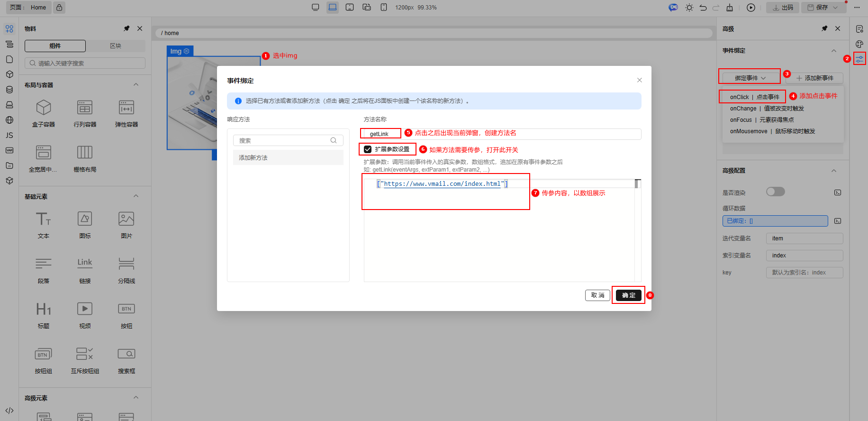Open the 绑定事件 dropdown
Image resolution: width=868 pixels, height=421 pixels.
pyautogui.click(x=750, y=78)
